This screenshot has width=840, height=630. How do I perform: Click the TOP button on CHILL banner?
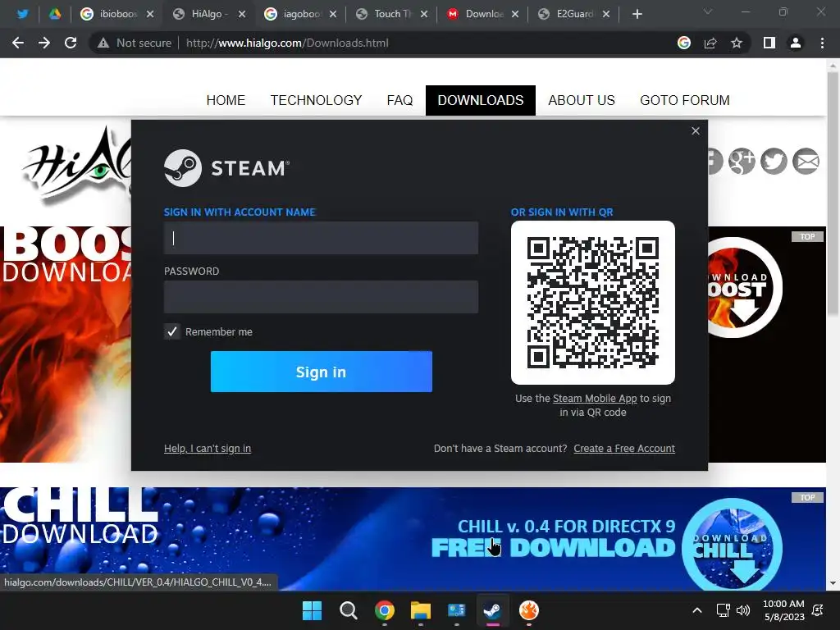coord(807,498)
